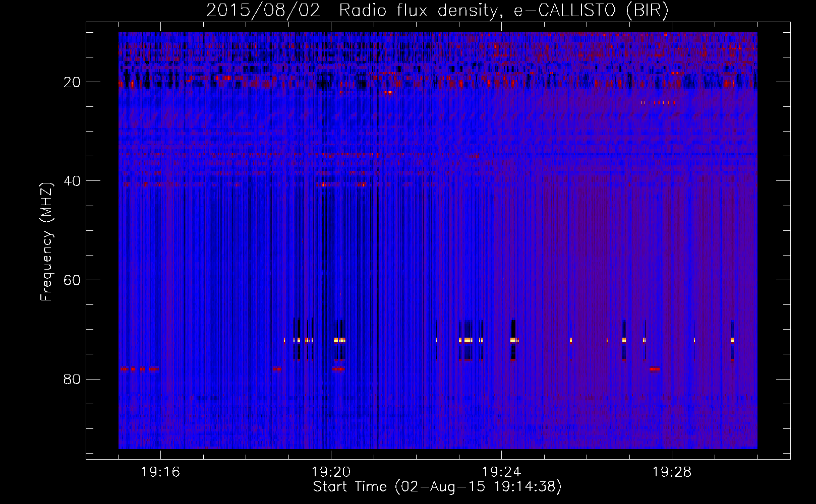Click the 'Start Time (02-Aug-15 19:14:38)' label
Viewport: 816px width, 504px height.
(437, 487)
